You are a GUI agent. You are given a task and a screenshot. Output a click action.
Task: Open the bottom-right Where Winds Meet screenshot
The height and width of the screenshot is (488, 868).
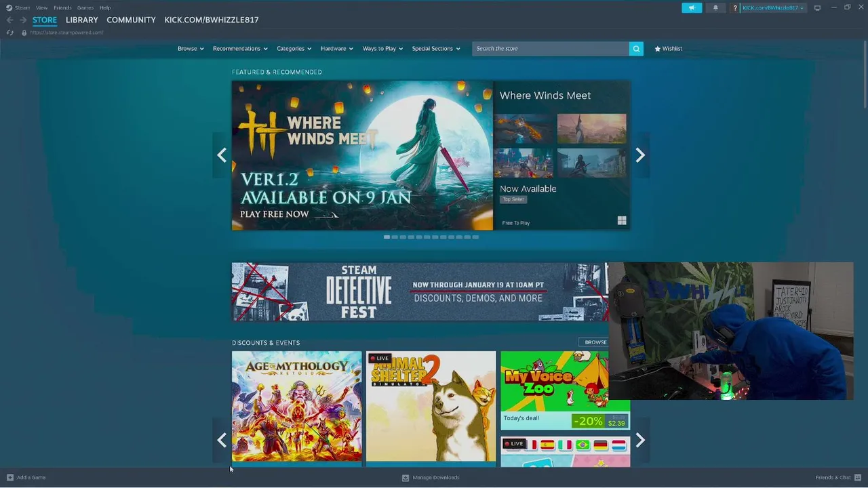tap(591, 163)
